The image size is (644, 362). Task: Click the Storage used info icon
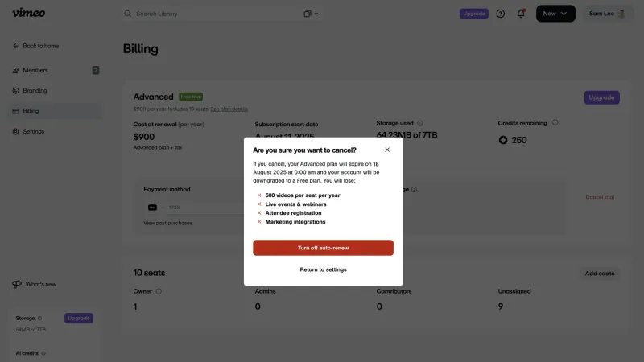[x=420, y=123]
